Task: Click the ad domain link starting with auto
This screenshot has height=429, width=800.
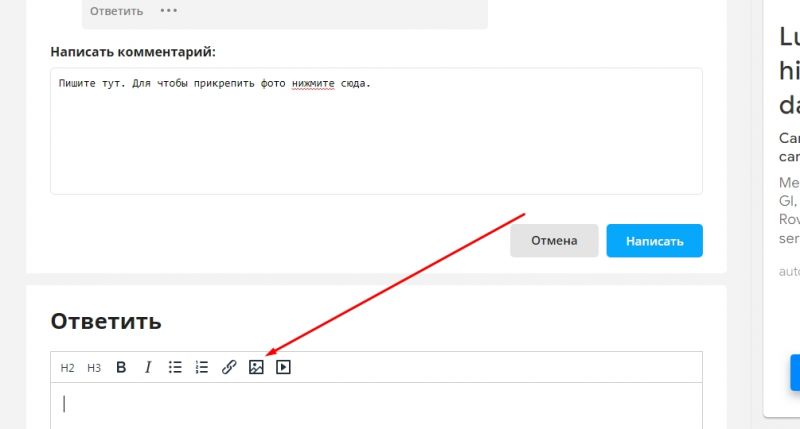Action: pyautogui.click(x=789, y=271)
